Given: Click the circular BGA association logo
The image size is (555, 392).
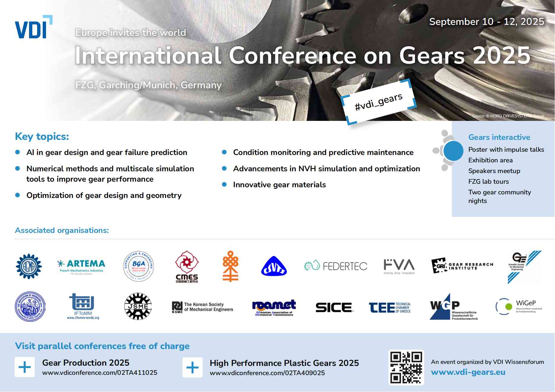Looking at the screenshot, I should click(138, 266).
